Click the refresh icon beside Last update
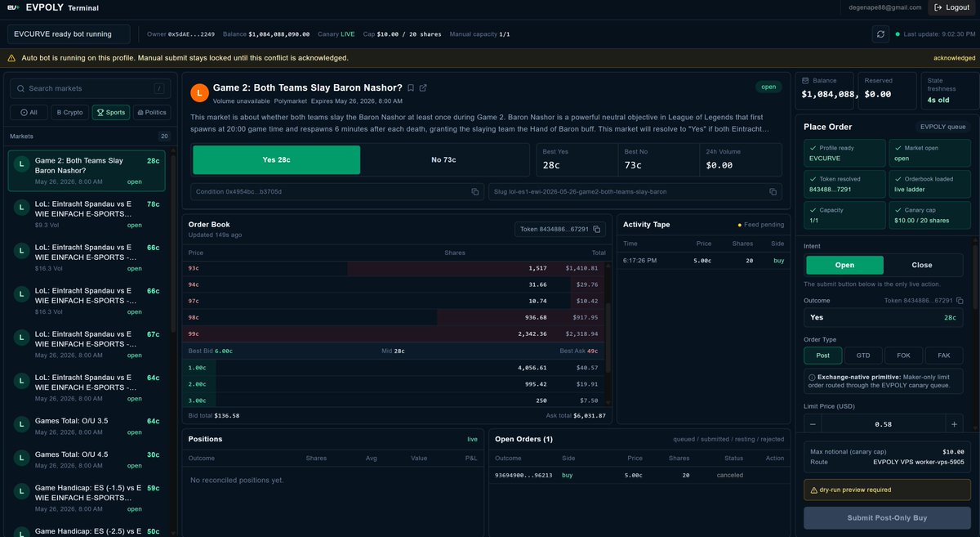Screen dimensions: 980x537 coord(880,34)
